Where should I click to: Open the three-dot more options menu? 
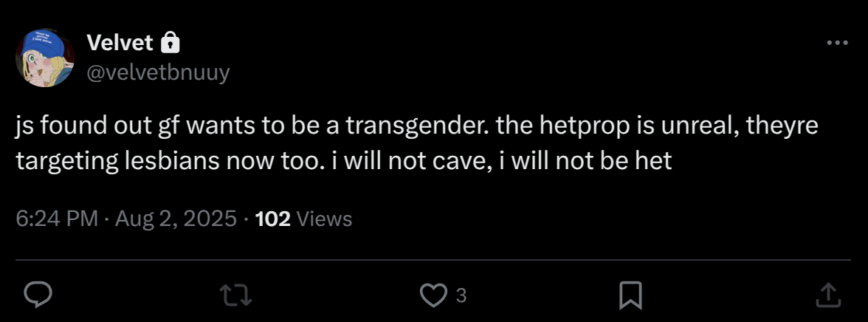point(837,43)
